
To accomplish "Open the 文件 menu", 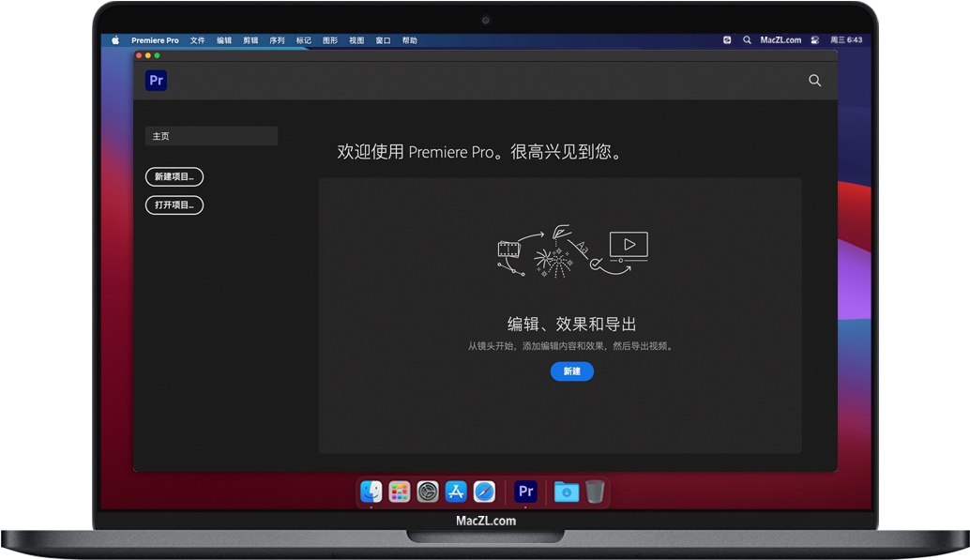I will (x=198, y=40).
